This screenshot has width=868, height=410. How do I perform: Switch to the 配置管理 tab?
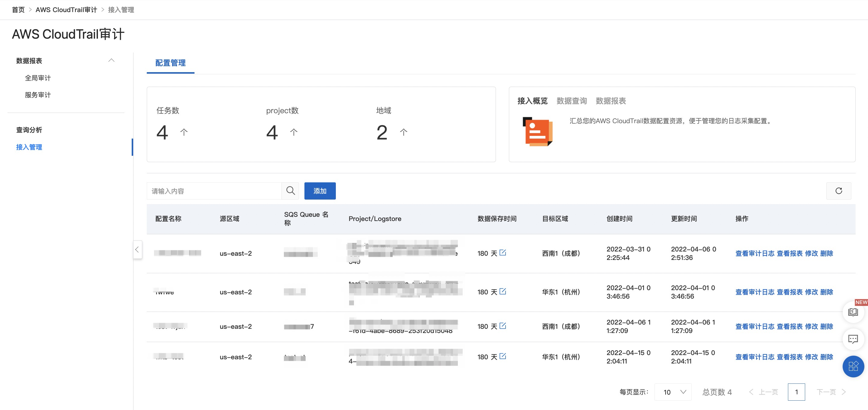point(171,63)
